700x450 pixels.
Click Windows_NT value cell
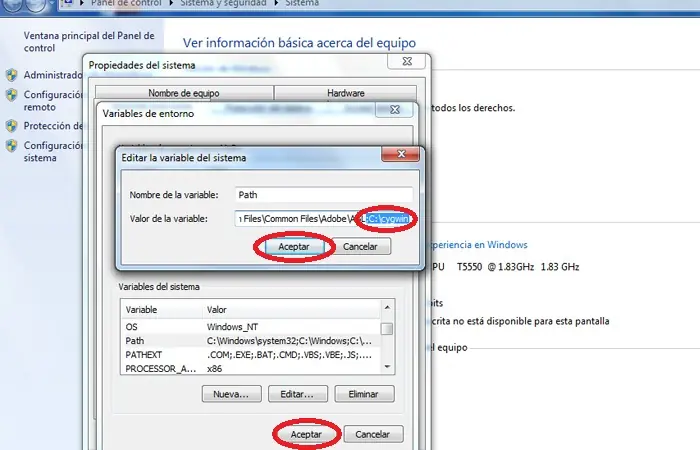click(232, 327)
